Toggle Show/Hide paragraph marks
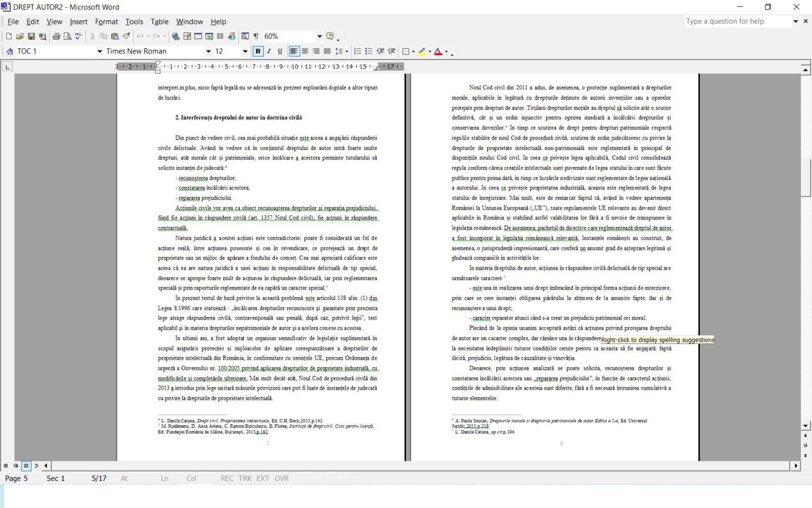 [256, 36]
